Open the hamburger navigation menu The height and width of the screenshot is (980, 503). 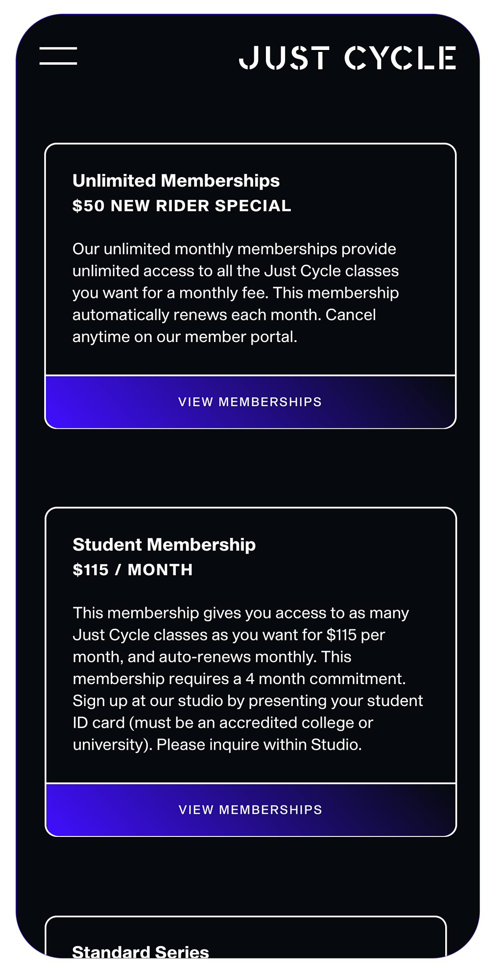pos(58,56)
